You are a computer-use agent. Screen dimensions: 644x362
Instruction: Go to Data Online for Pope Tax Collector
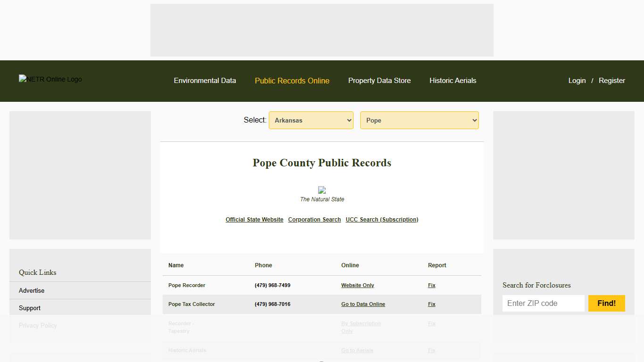click(x=363, y=304)
